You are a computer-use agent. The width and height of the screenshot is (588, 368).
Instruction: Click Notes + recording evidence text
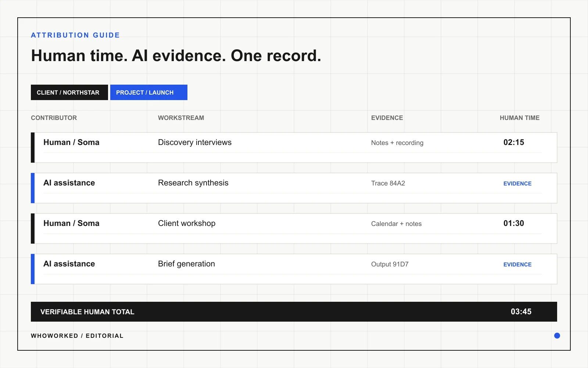pos(397,143)
